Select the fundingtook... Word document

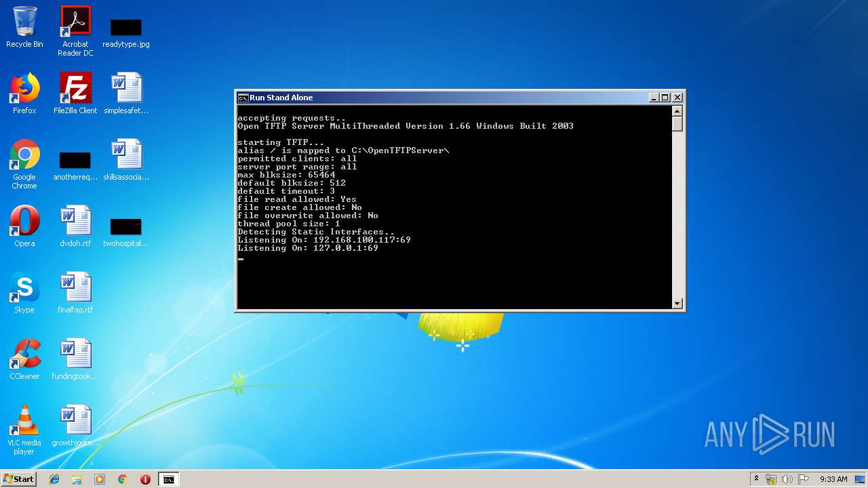(x=75, y=359)
